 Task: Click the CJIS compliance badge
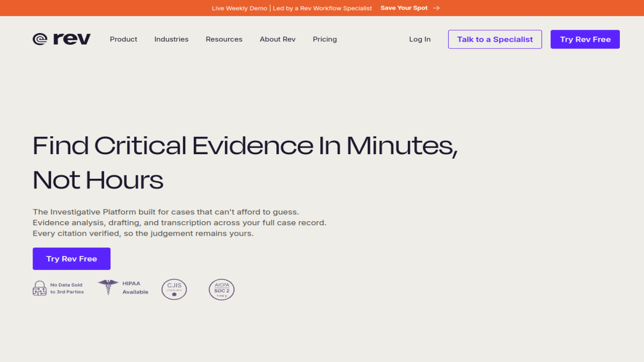pyautogui.click(x=174, y=289)
